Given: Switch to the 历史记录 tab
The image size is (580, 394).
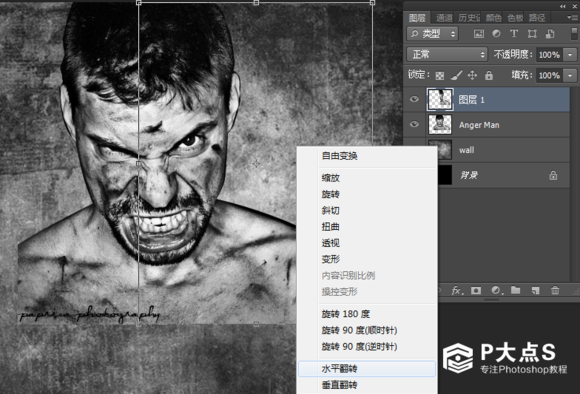Looking at the screenshot, I should 469,18.
